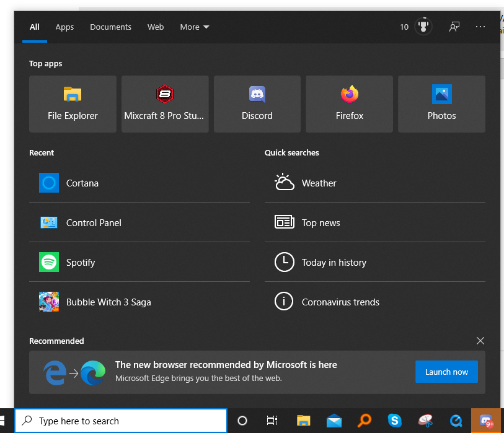Run the Weather quick search
504x433 pixels.
coord(375,183)
